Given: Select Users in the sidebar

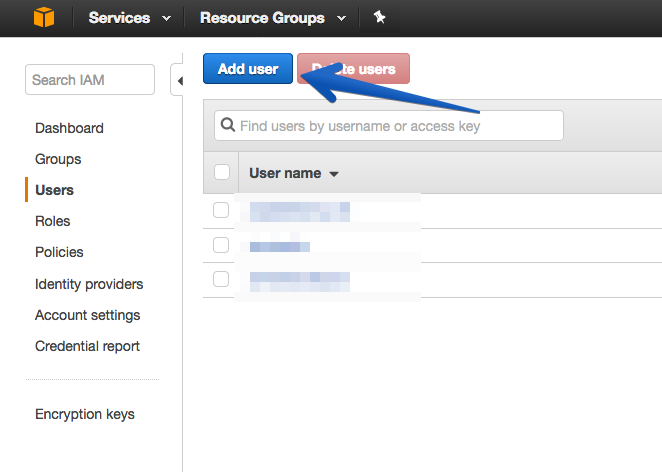Looking at the screenshot, I should point(54,190).
